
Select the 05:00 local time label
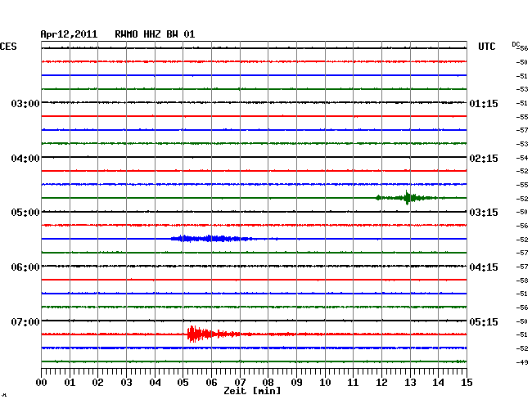[25, 213]
